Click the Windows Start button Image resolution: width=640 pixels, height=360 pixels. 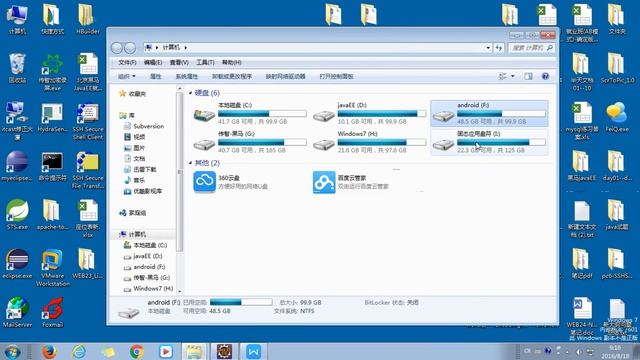12,352
